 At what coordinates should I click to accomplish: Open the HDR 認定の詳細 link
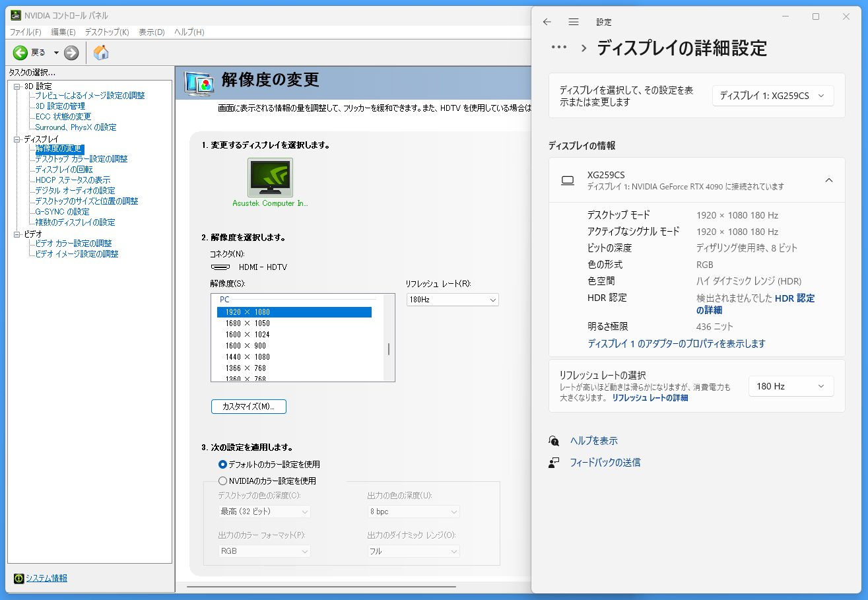[756, 304]
